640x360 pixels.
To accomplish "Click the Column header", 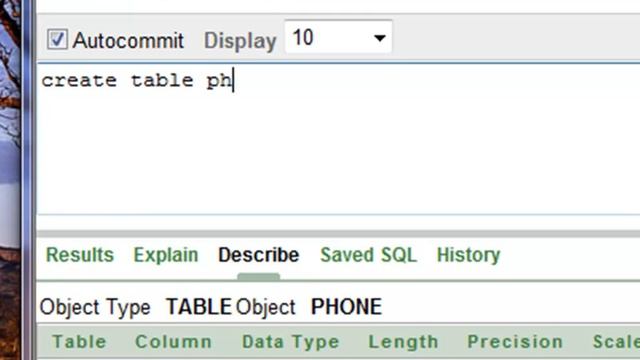I will click(174, 342).
